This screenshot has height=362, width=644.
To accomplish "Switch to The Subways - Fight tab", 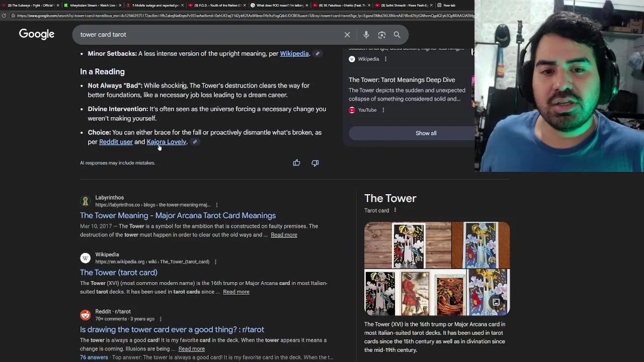I will tap(30, 5).
